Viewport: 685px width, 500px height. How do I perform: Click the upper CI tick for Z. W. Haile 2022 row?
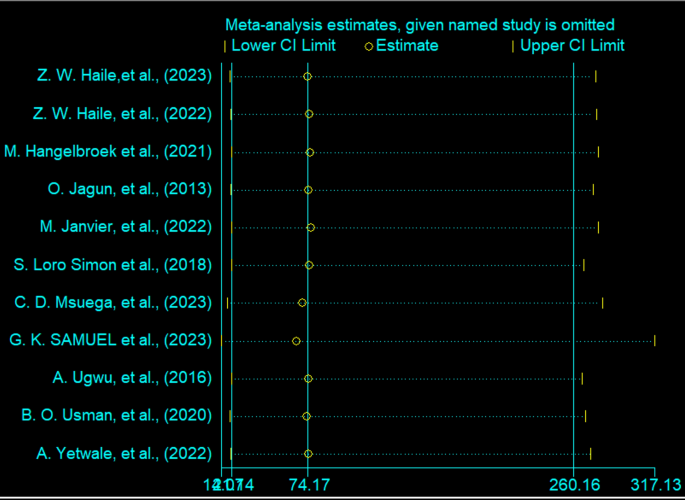tap(596, 114)
